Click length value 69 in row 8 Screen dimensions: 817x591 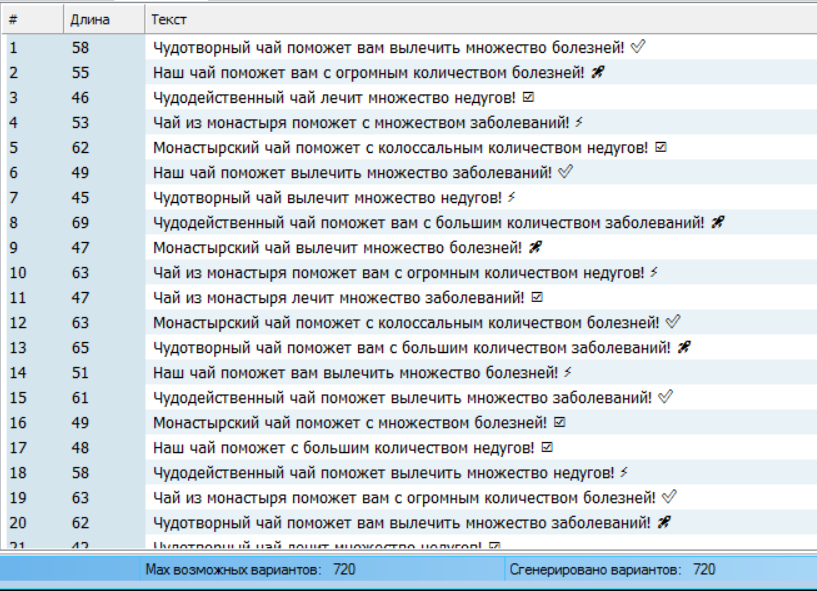tap(80, 223)
